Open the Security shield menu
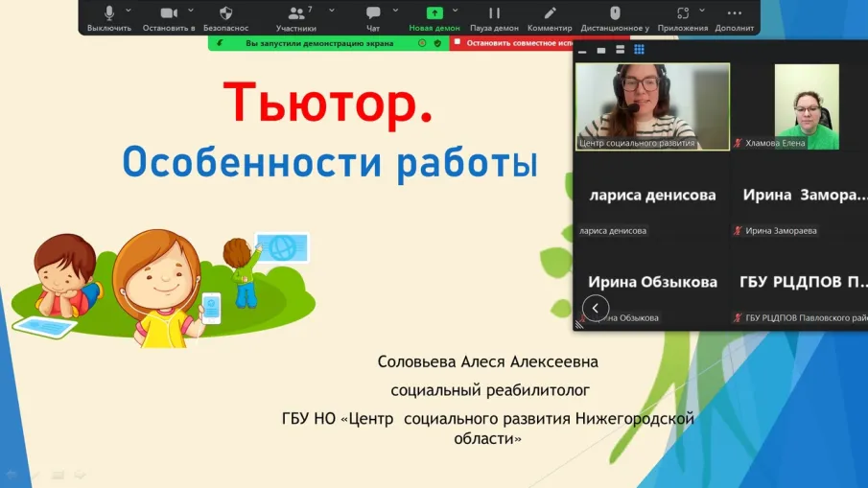Image resolution: width=868 pixels, height=488 pixels. click(225, 17)
